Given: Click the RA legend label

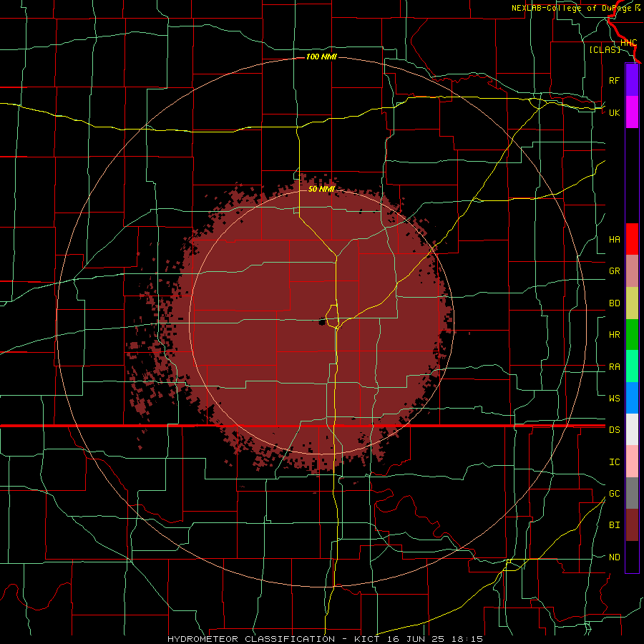Looking at the screenshot, I should [614, 367].
